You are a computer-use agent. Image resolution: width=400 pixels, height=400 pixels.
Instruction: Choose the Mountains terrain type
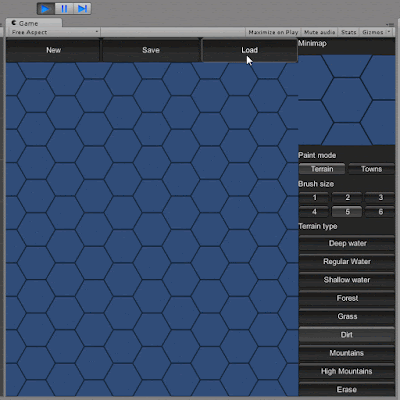[x=347, y=353]
